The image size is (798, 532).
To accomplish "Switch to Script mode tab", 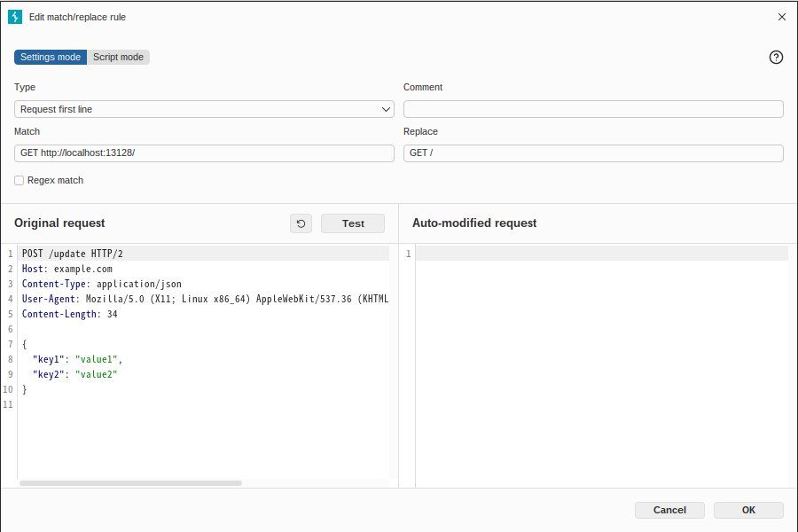I will click(118, 57).
